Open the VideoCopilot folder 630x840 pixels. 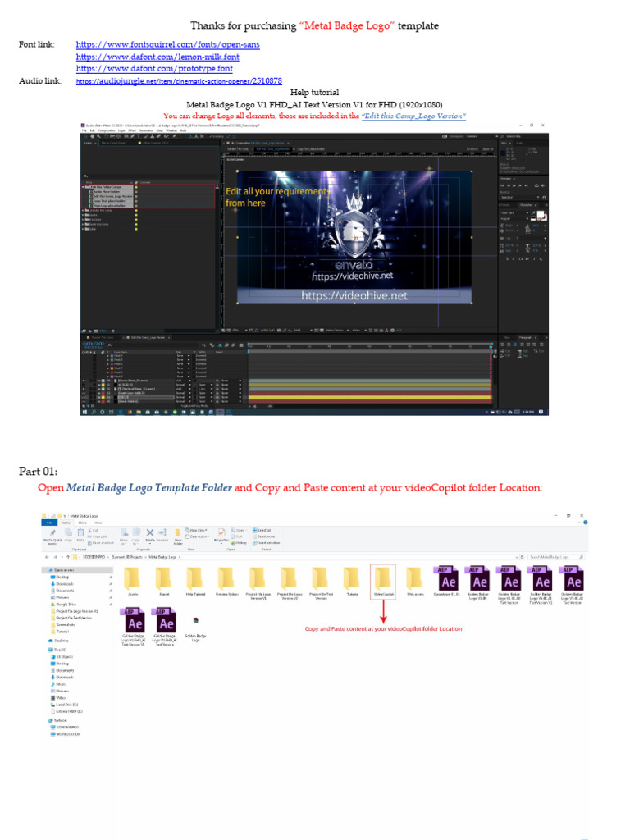point(382,577)
